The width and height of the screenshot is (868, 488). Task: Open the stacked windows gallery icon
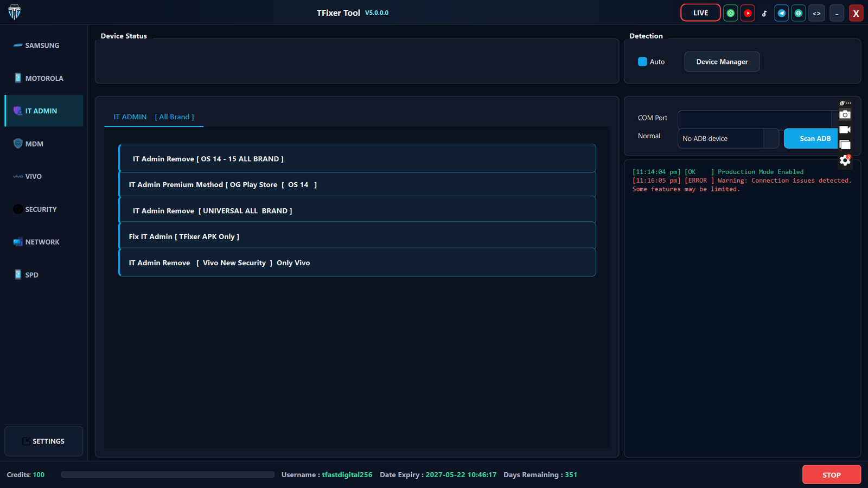[x=845, y=145]
